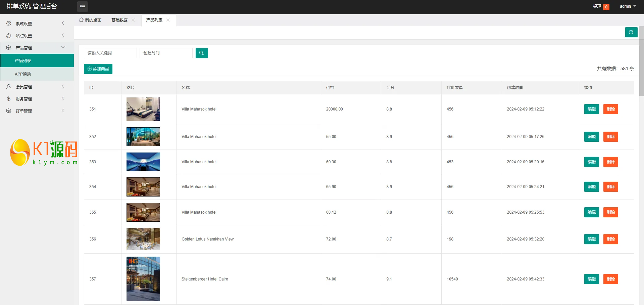Collapse the 产品管理 sidebar menu
The height and width of the screenshot is (305, 644).
point(37,48)
